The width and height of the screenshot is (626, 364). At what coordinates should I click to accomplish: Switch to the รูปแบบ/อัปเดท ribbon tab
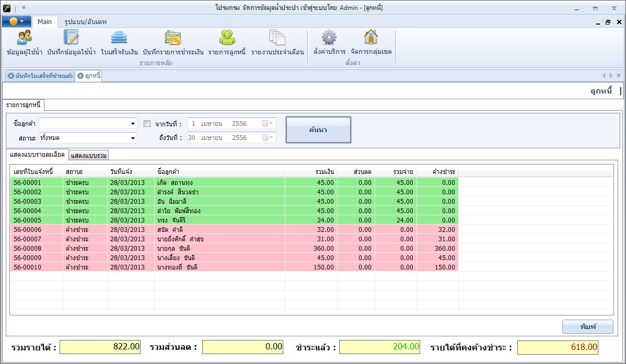coord(86,21)
